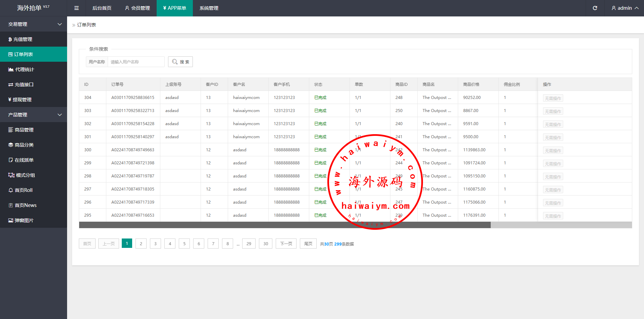The width and height of the screenshot is (644, 319).
Task: Click the sidebar collapse hamburger icon
Action: pos(76,8)
